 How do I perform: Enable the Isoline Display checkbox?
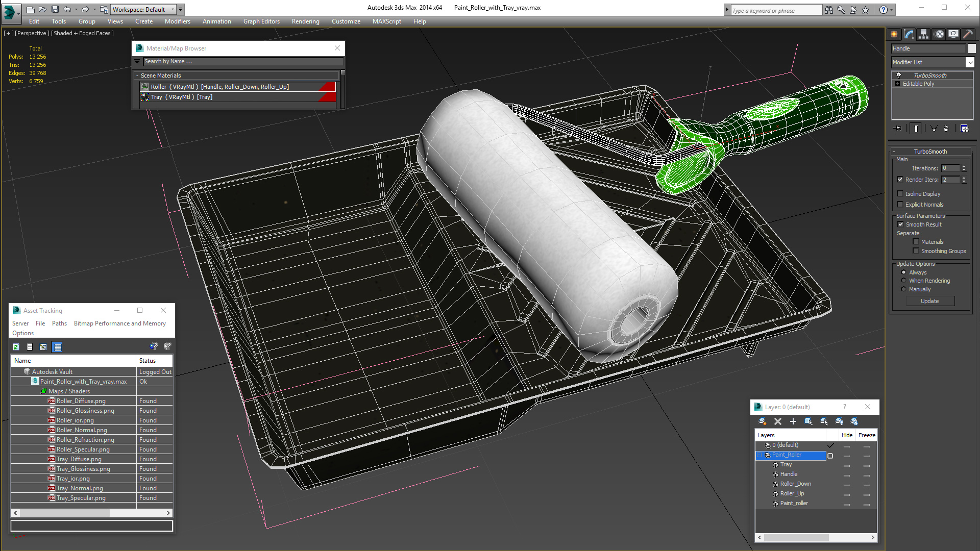[900, 194]
